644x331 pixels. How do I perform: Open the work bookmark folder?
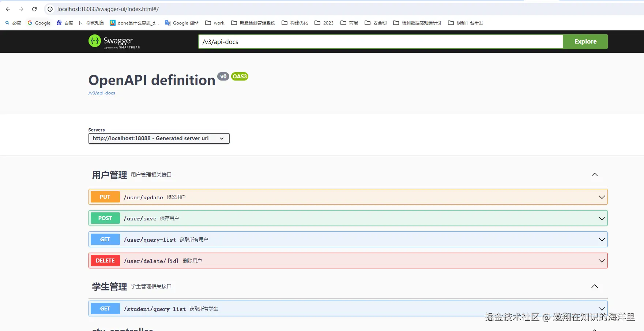click(x=215, y=23)
